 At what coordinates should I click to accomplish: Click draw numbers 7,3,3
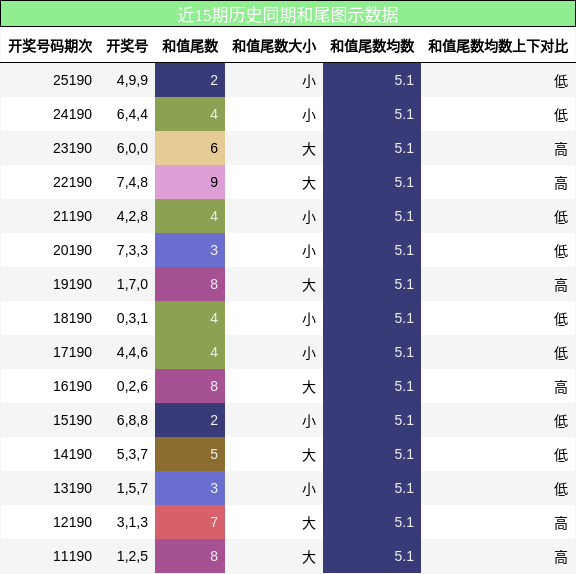(132, 250)
